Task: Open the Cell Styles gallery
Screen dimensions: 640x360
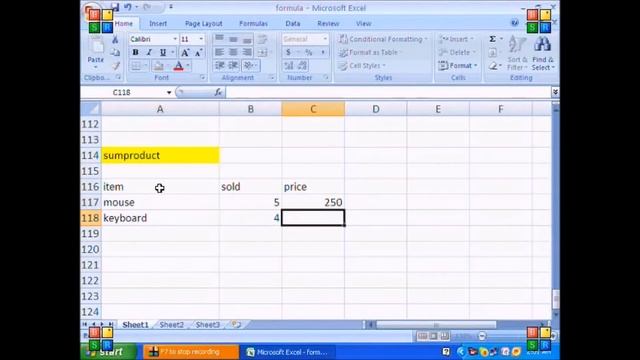Action: point(362,66)
